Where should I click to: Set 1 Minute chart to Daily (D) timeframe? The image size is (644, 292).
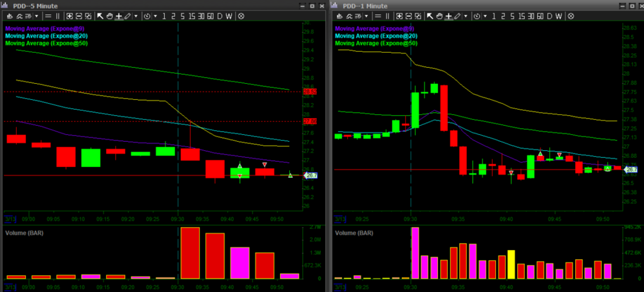[549, 15]
